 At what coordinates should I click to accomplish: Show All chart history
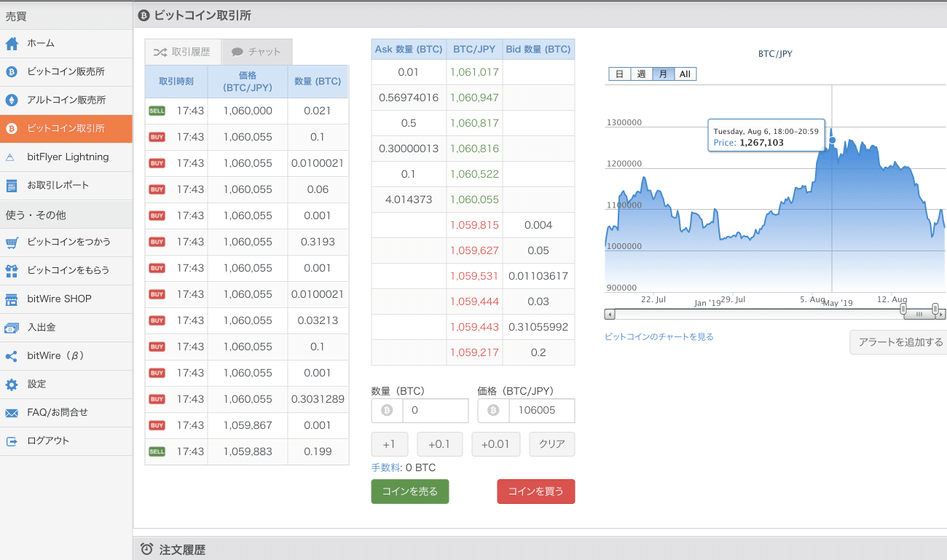[685, 74]
